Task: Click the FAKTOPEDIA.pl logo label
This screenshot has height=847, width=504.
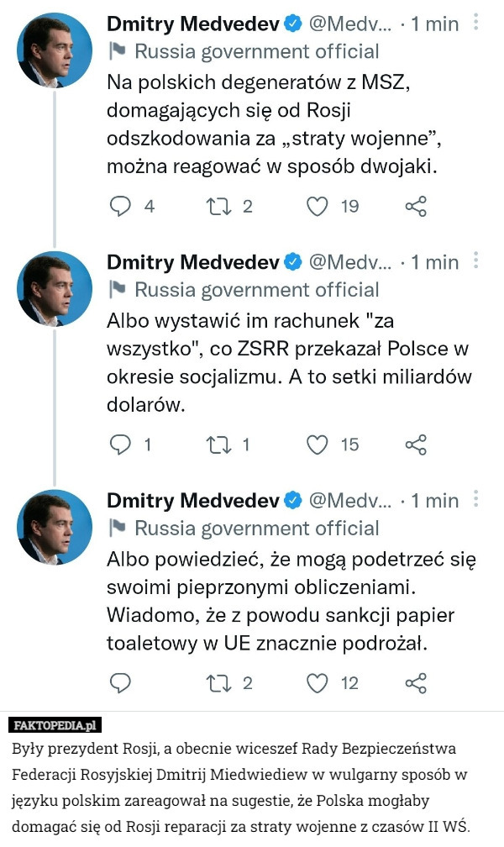Action: tap(56, 724)
